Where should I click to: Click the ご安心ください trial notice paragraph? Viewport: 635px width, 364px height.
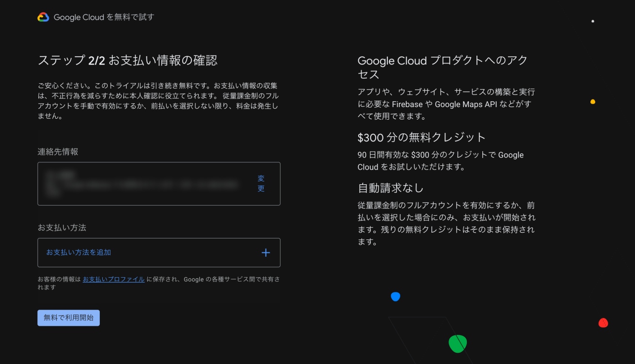158,101
